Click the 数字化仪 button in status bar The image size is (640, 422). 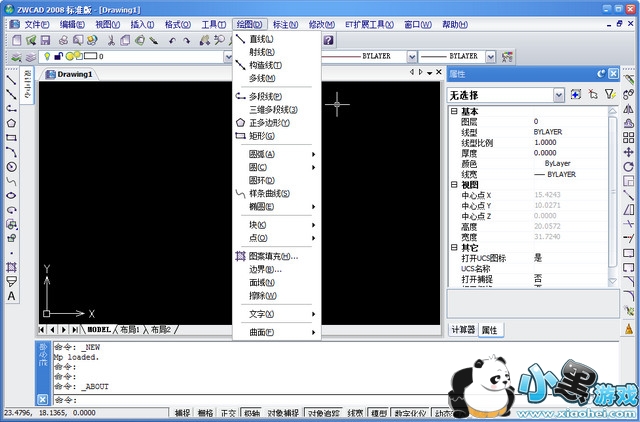click(410, 413)
